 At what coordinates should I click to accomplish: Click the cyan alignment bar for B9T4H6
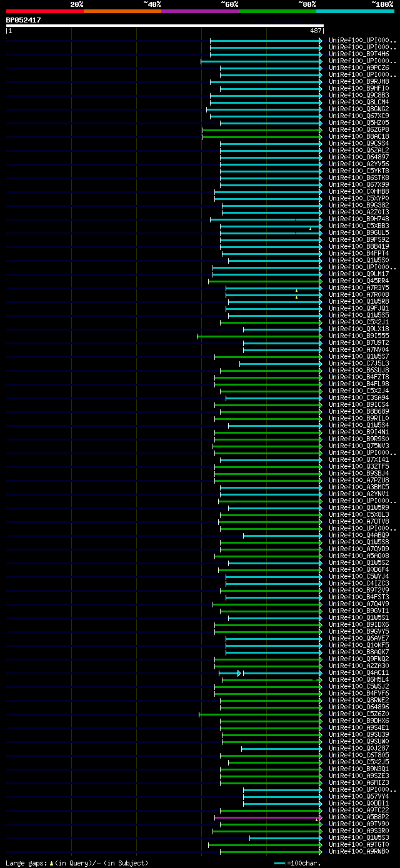pos(265,54)
